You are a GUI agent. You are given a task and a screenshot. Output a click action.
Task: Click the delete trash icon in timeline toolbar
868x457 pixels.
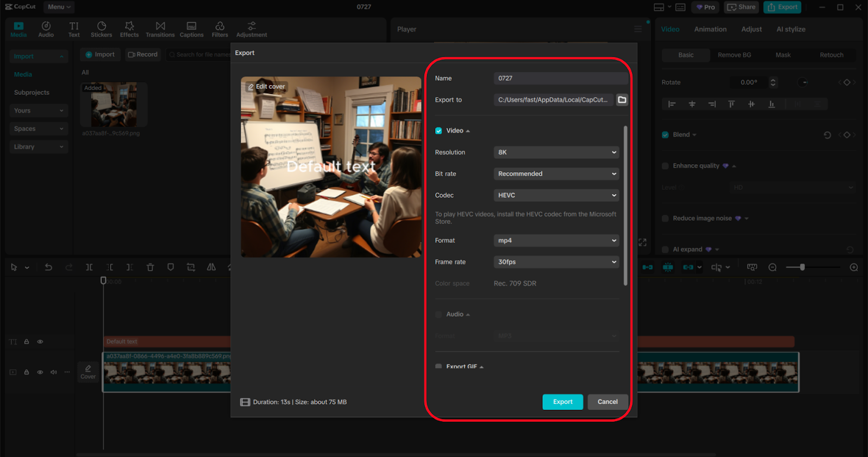point(150,267)
